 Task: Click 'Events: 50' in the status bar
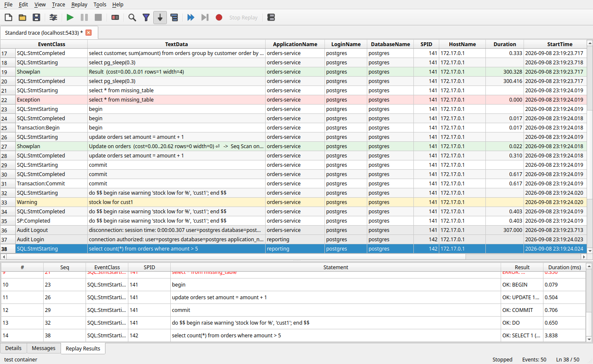point(533,360)
